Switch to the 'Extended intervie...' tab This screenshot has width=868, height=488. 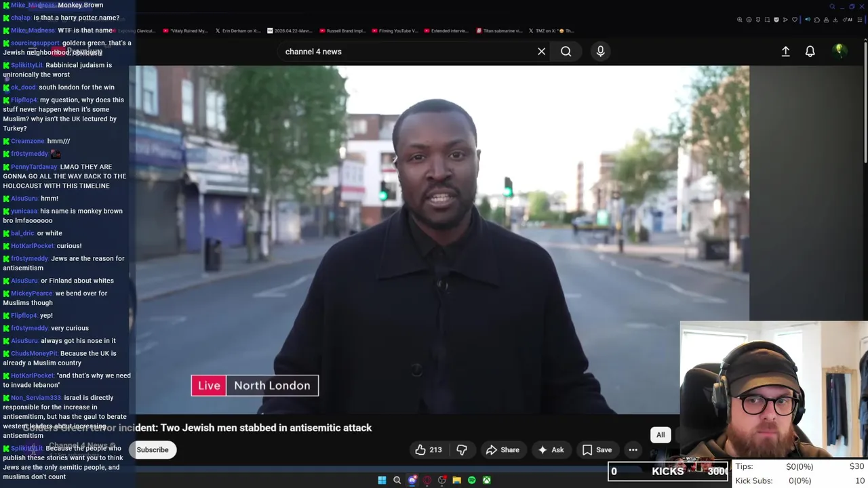(446, 30)
